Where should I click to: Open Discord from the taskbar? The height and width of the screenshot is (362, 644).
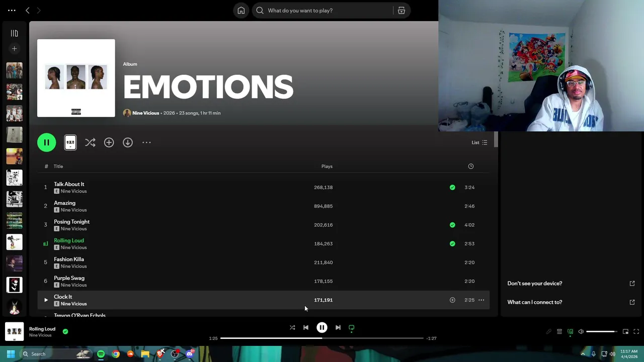(190, 354)
